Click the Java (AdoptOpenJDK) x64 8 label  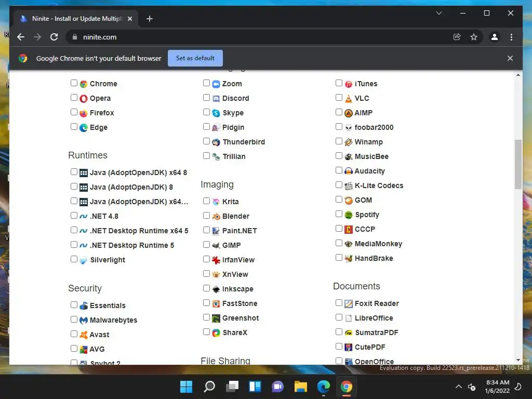coord(138,172)
